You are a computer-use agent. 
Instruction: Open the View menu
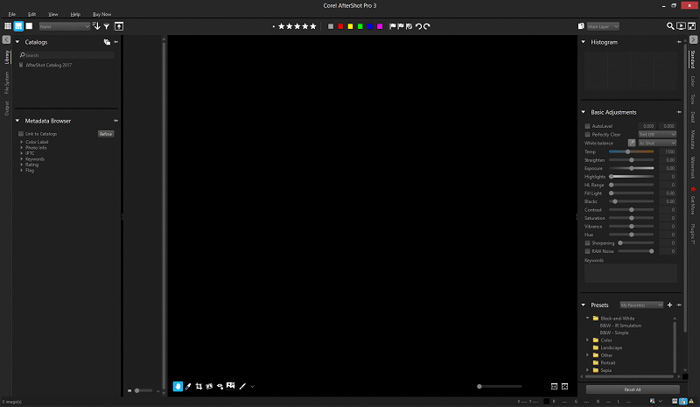pyautogui.click(x=54, y=14)
